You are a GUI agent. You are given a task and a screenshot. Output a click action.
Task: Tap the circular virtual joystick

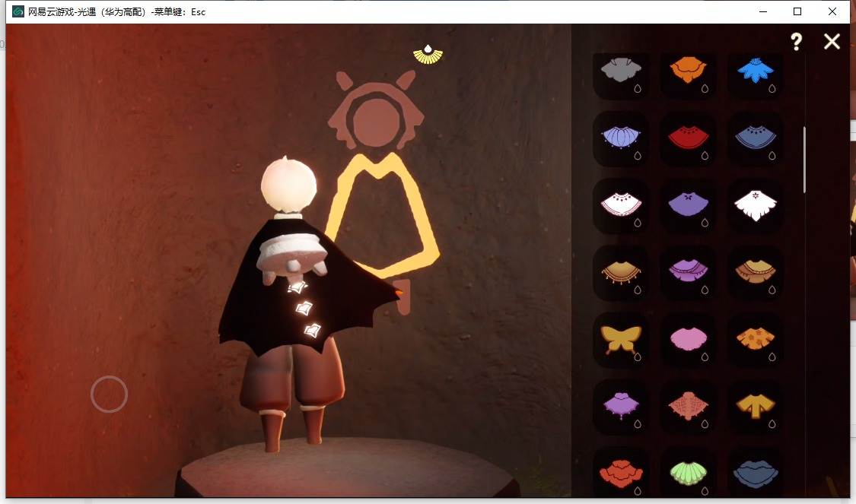(109, 394)
